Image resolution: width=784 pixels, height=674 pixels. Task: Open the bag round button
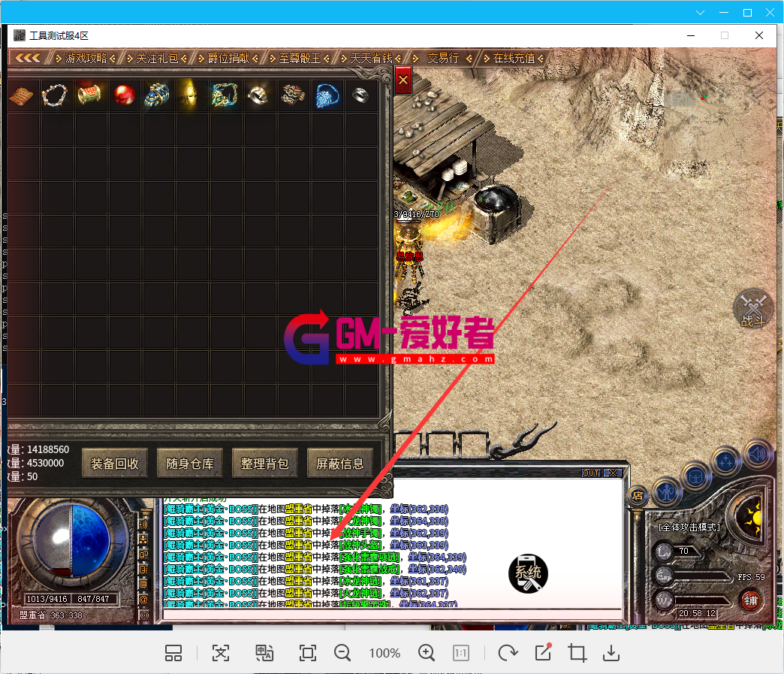pos(695,476)
